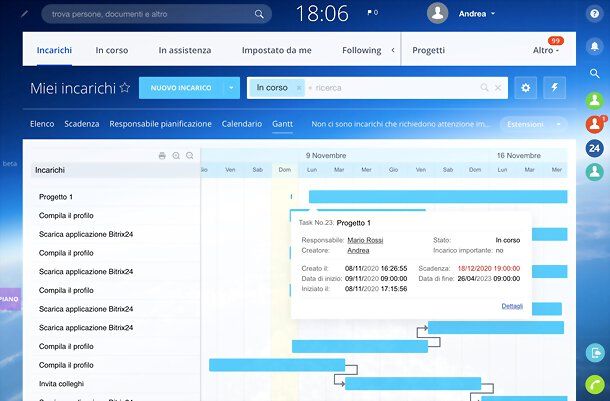
Task: Open the Impostato da me tab
Action: (277, 50)
